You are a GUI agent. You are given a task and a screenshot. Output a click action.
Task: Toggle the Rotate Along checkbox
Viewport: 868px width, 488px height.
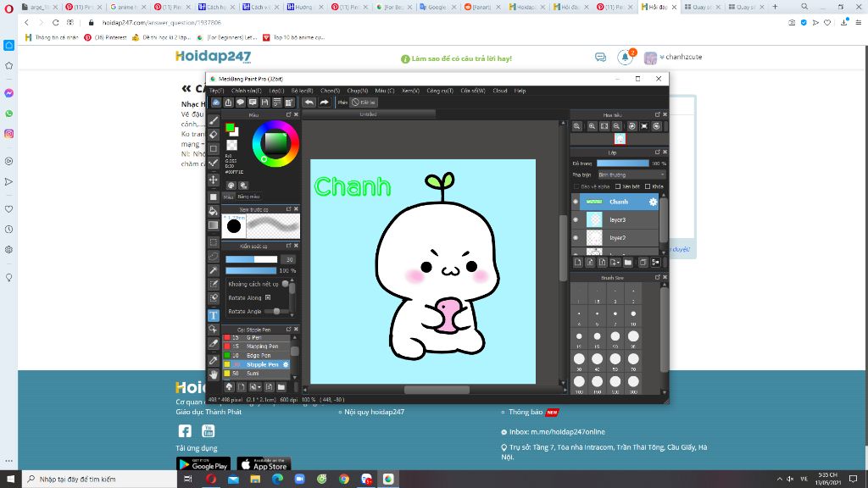pos(268,297)
